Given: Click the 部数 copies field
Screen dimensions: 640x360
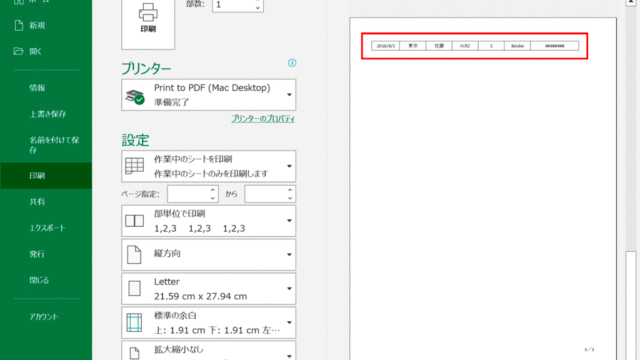Looking at the screenshot, I should [233, 5].
